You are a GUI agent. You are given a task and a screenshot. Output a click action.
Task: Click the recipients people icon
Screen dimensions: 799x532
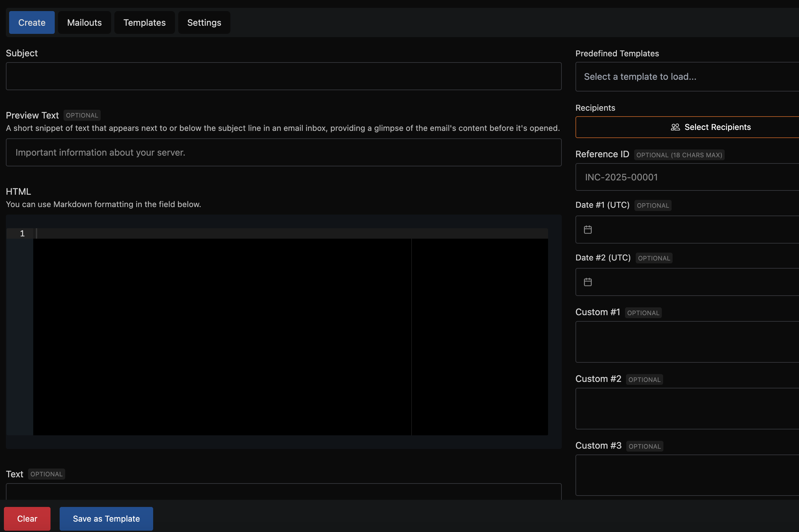675,127
